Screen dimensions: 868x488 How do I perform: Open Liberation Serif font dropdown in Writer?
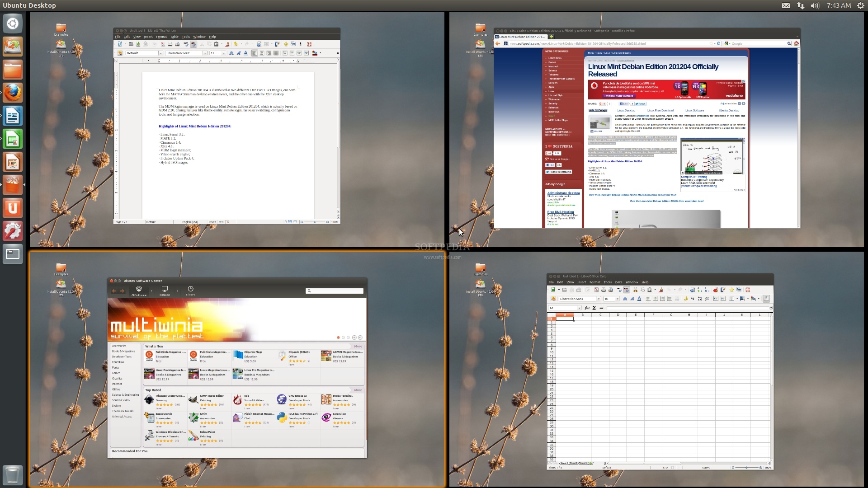(x=205, y=53)
